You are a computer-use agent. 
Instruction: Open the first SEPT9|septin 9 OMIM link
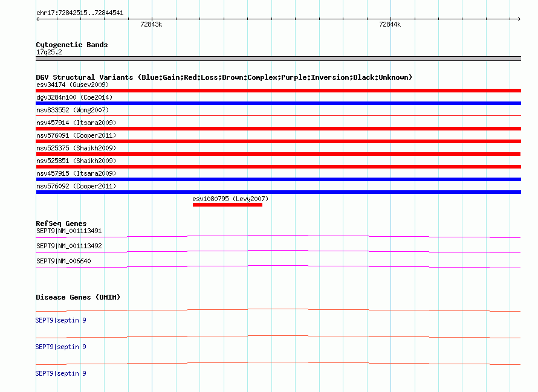[60, 320]
